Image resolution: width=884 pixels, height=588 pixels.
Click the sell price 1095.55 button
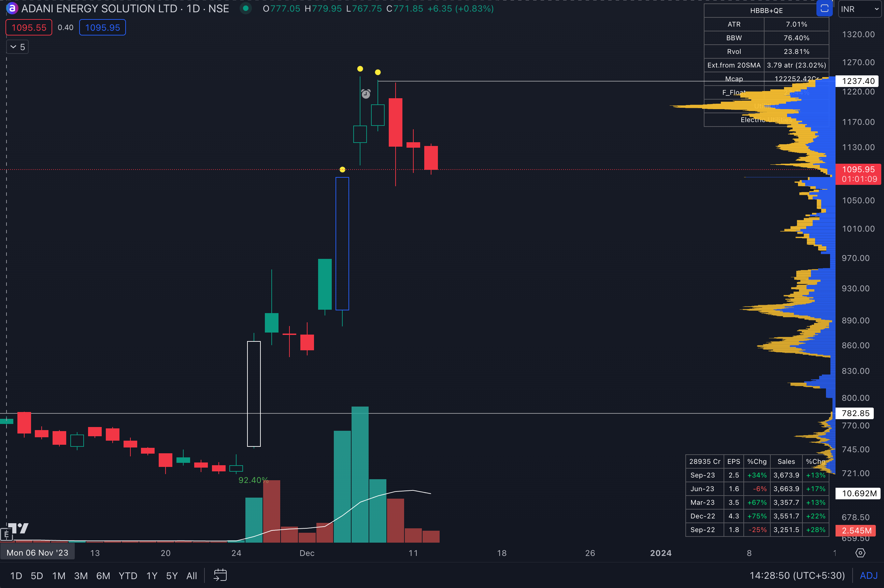coord(29,27)
